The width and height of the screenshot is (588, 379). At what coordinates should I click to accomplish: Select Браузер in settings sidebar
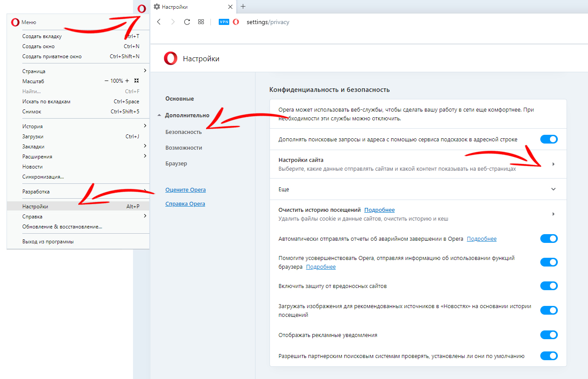coord(176,164)
